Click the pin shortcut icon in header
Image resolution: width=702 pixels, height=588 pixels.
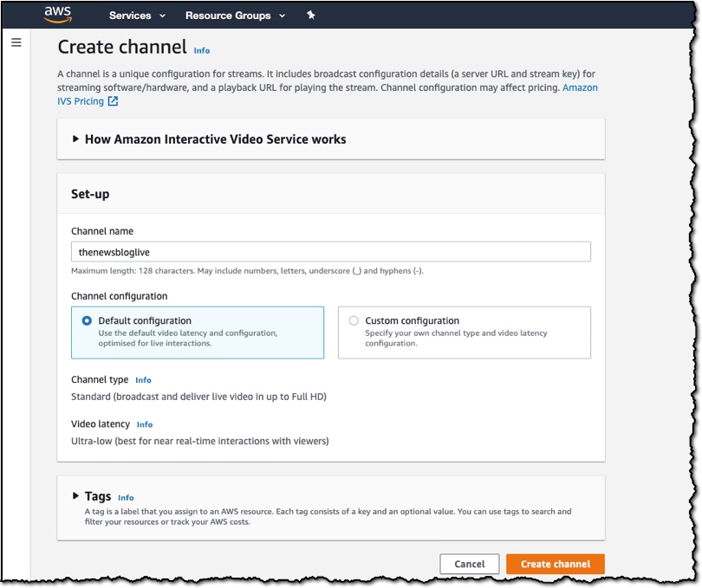(x=311, y=16)
